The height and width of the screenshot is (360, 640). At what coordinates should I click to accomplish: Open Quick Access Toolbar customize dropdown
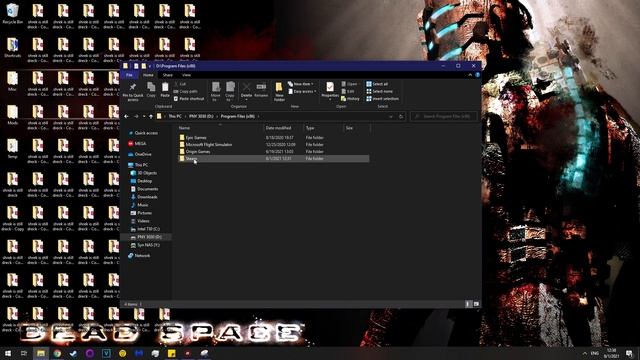(x=150, y=66)
